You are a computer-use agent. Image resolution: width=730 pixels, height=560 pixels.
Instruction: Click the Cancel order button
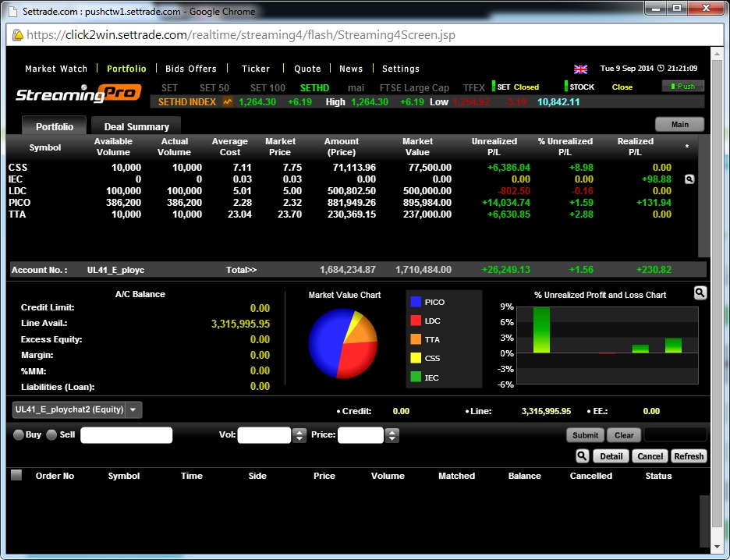click(650, 456)
